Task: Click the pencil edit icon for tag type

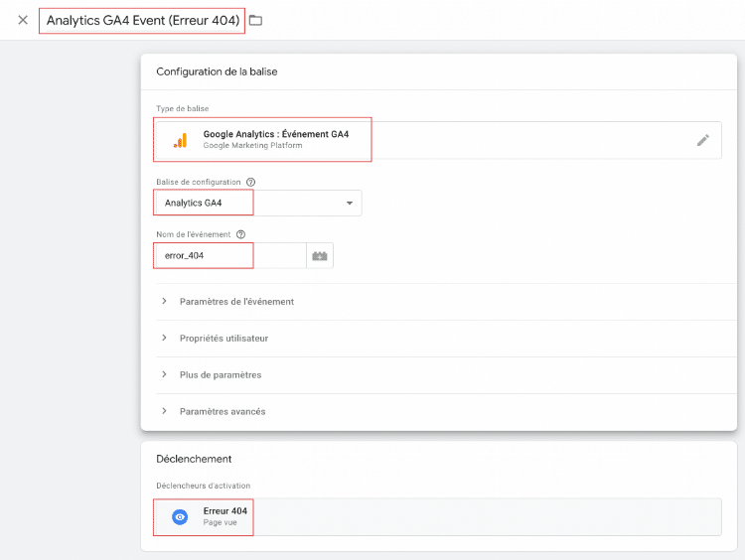Action: [x=702, y=140]
